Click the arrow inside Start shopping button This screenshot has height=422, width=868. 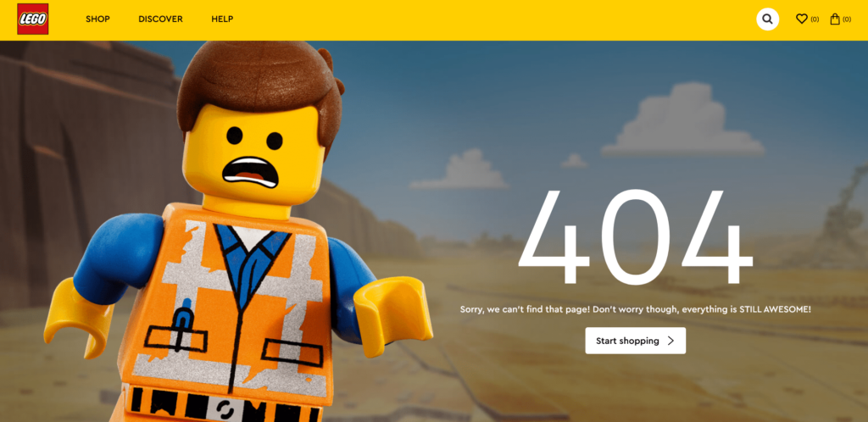click(x=670, y=341)
